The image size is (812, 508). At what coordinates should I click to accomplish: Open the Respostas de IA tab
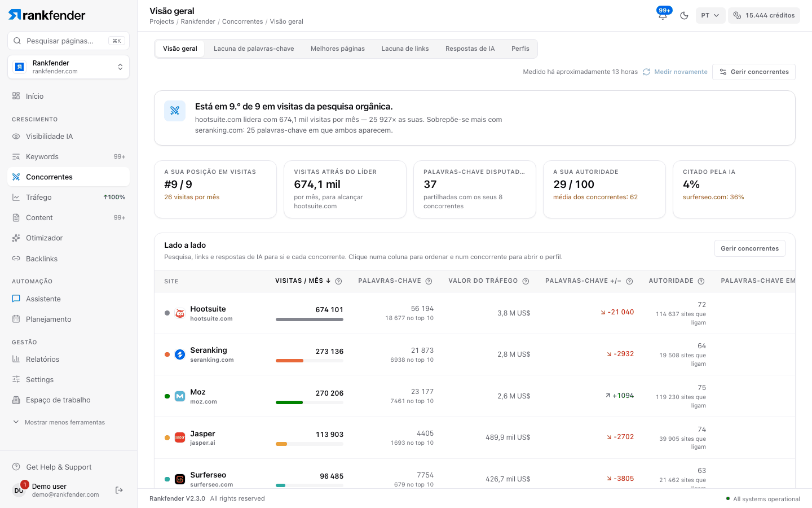(x=470, y=49)
